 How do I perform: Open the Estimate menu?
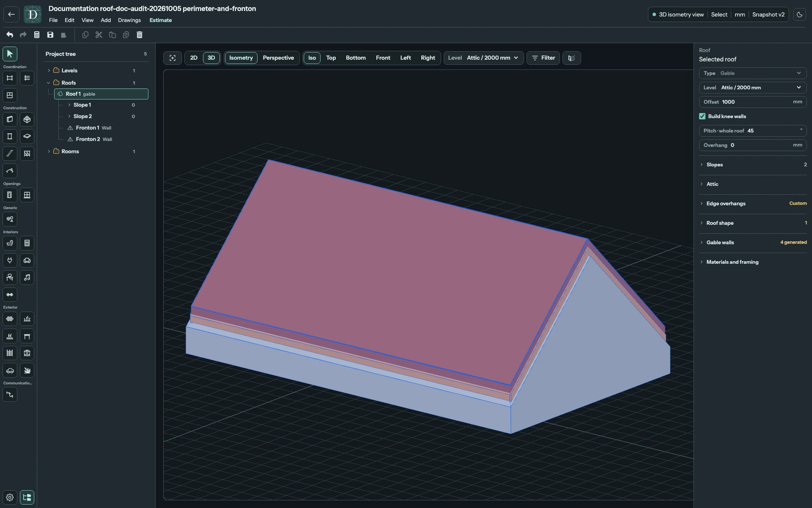[161, 20]
